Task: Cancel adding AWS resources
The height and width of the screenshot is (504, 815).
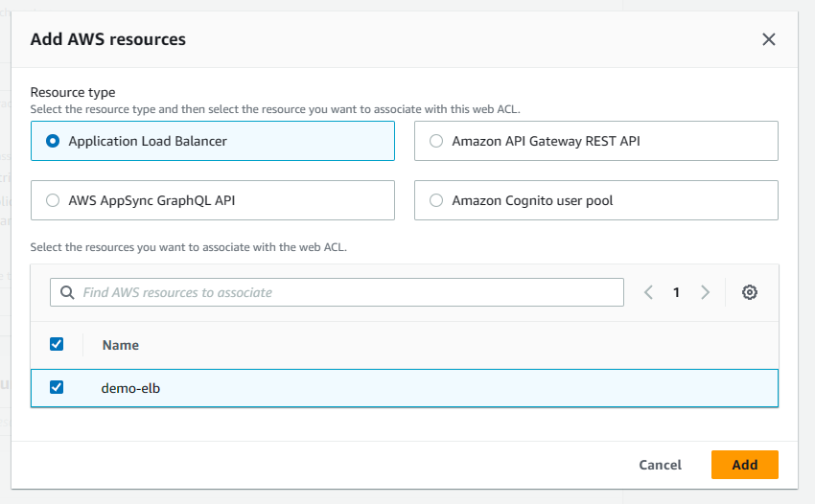Action: (660, 465)
